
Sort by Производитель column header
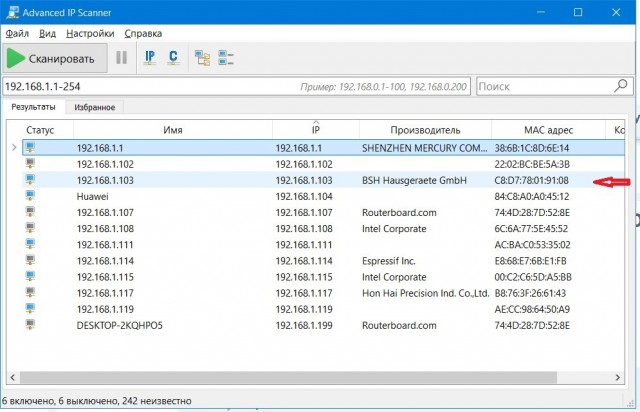click(x=425, y=130)
